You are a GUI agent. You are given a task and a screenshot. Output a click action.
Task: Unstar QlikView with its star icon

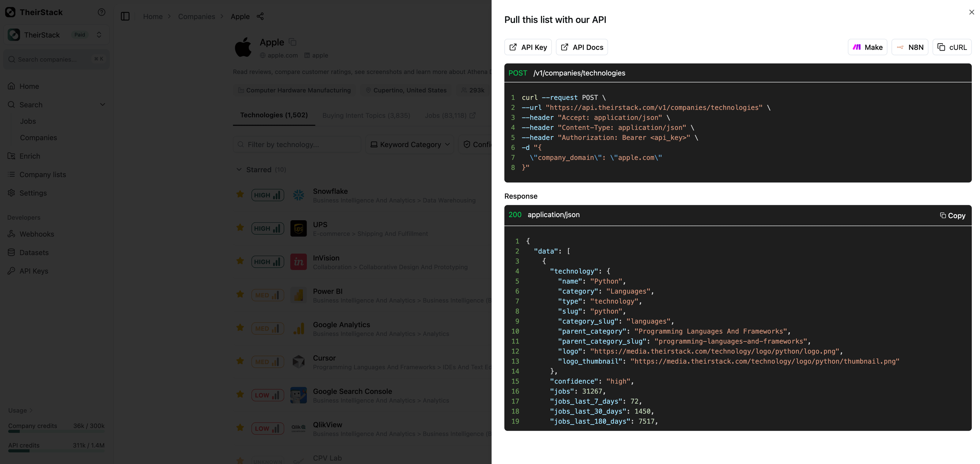[240, 428]
